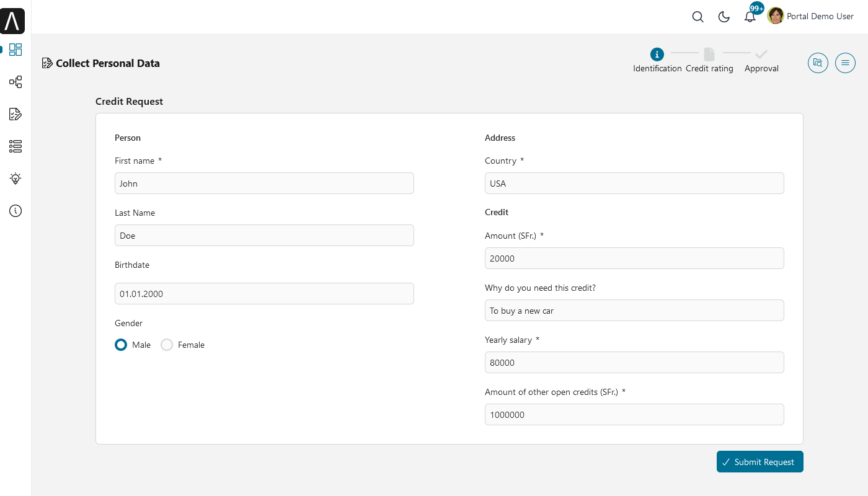Screen dimensions: 868x496
Task: Click the search magnifier icon
Action: point(697,17)
